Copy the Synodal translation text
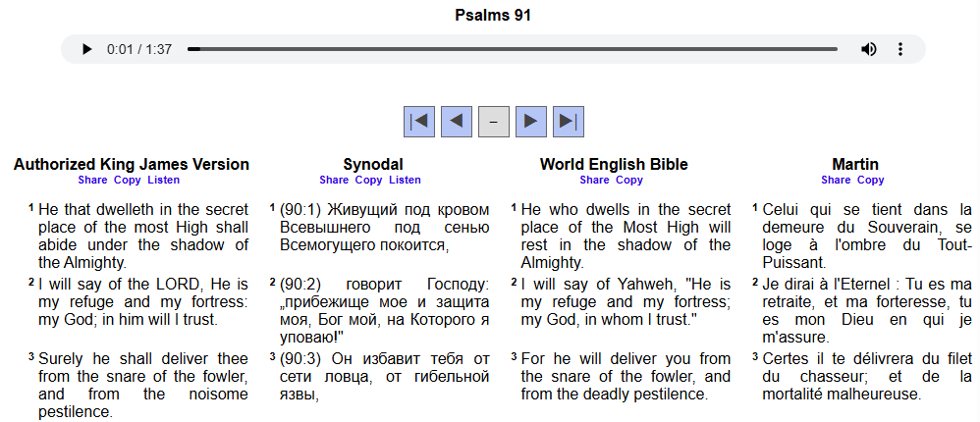This screenshot has height=422, width=980. coord(368,181)
